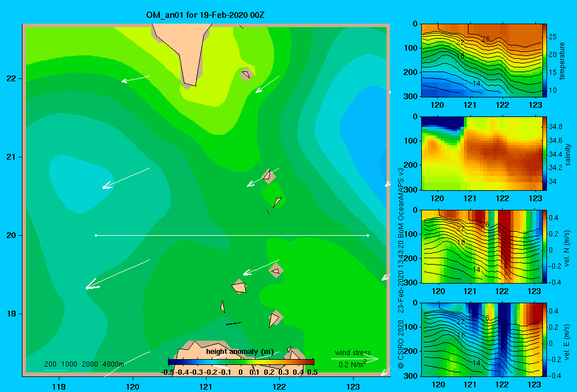Click the vertical "salinity" axis label
This screenshot has width=577, height=392.
point(568,154)
